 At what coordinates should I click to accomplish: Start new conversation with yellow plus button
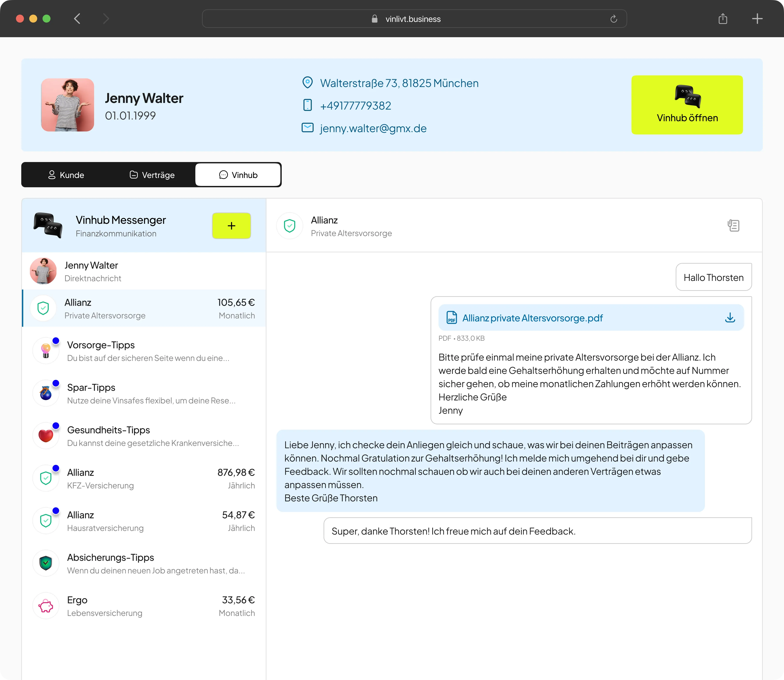click(x=231, y=226)
